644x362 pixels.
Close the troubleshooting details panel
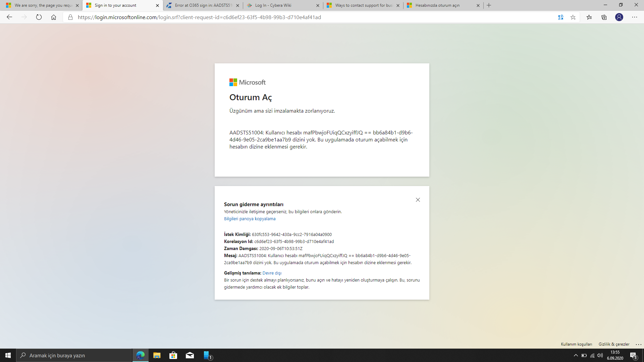point(418,200)
